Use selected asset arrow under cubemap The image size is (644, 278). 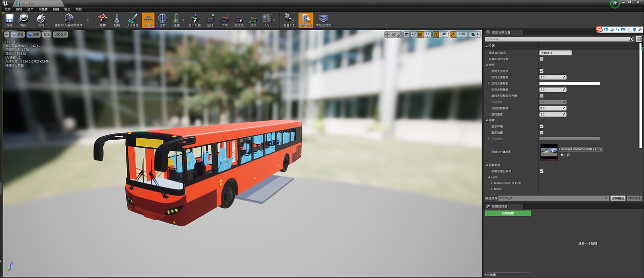coord(562,155)
